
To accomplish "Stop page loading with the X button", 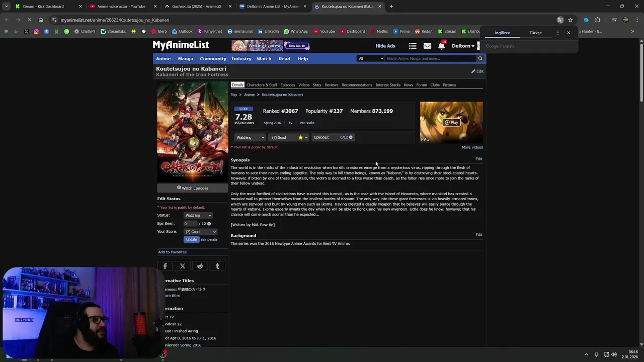I will click(29, 20).
